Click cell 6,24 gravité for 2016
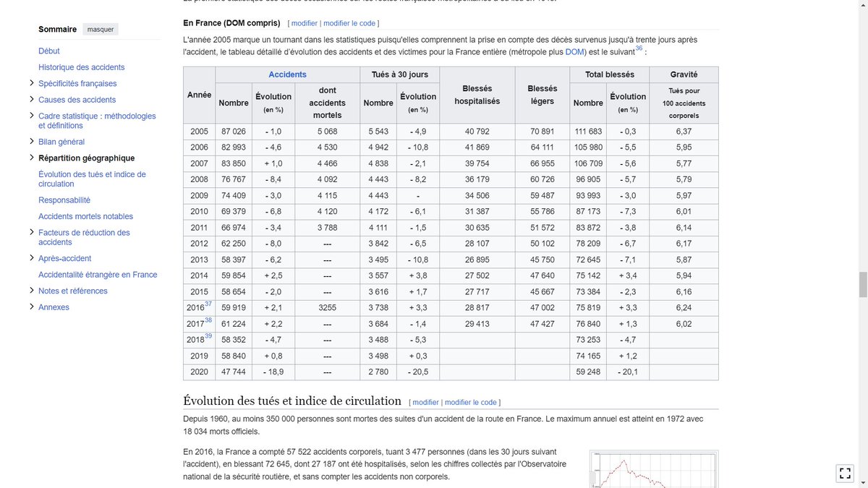Image resolution: width=868 pixels, height=488 pixels. coord(684,307)
